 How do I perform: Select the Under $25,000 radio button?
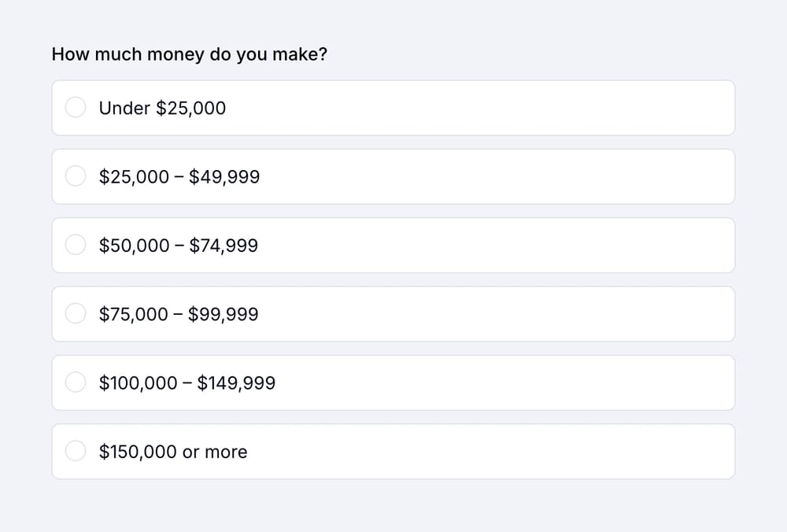76,108
